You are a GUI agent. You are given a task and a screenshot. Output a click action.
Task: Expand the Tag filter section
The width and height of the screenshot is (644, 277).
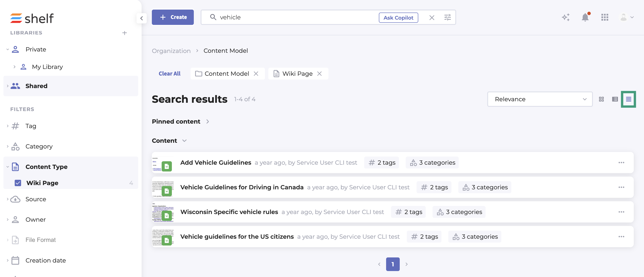coord(30,126)
